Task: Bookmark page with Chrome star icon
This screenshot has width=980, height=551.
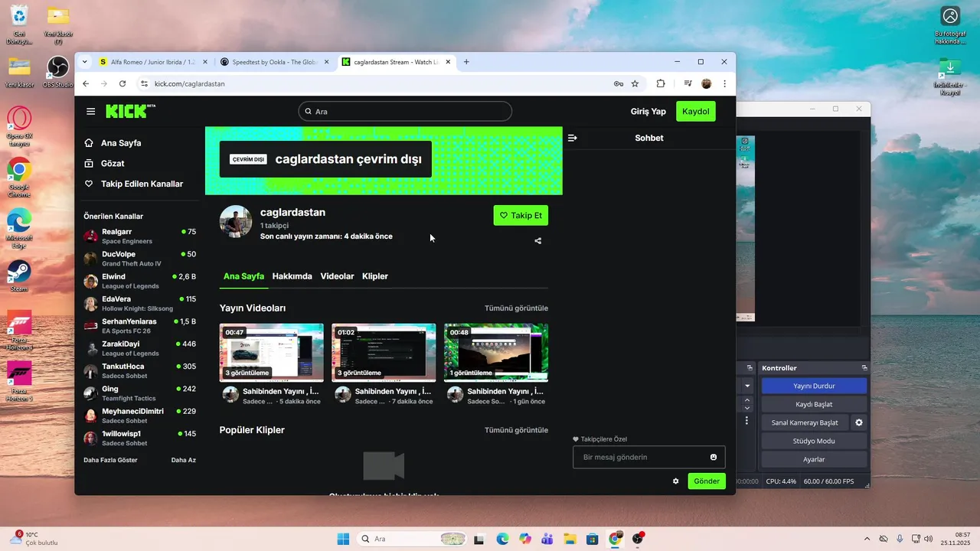Action: [x=635, y=83]
